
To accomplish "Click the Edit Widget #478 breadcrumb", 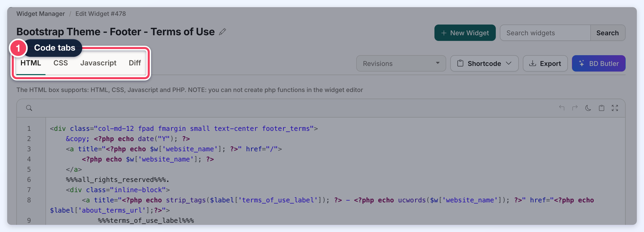I will [100, 14].
